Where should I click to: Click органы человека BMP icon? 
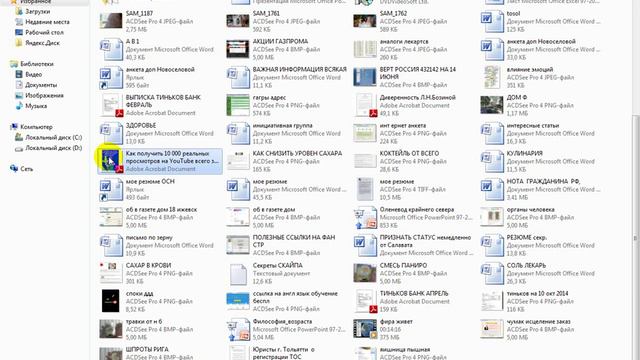coord(492,217)
